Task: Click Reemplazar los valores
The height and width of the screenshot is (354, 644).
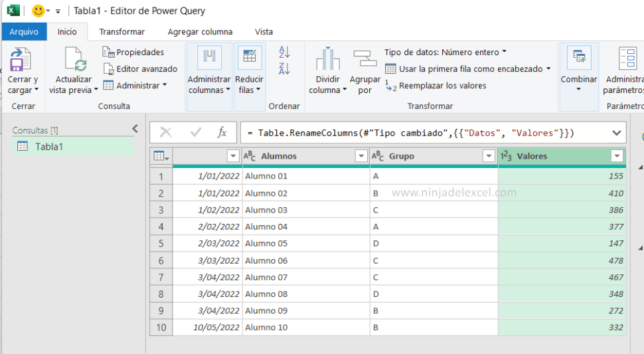Action: tap(436, 86)
